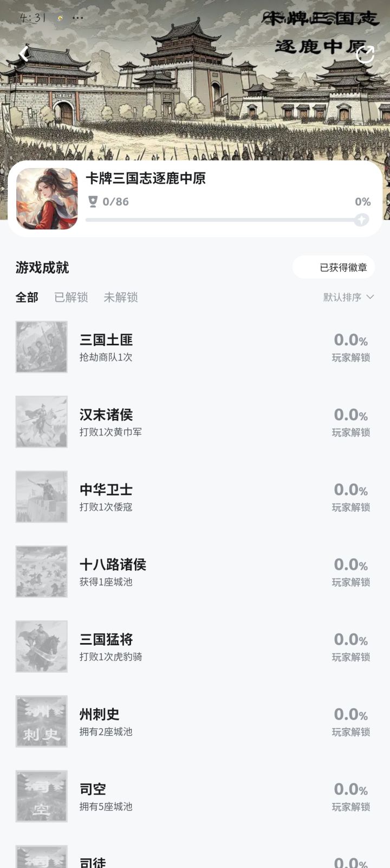Tap the star marker on progress bar
This screenshot has width=390, height=868.
(x=361, y=220)
